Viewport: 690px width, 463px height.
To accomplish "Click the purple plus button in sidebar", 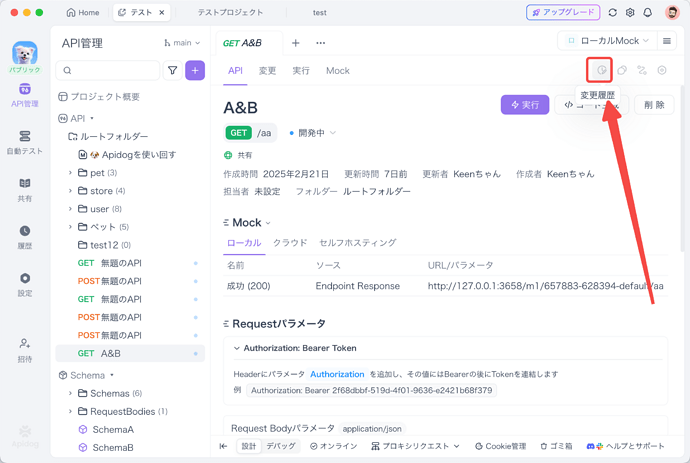I will tap(195, 71).
